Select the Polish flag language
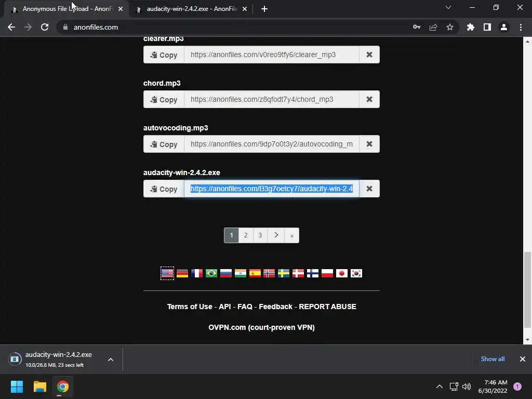The width and height of the screenshot is (532, 399). (x=327, y=273)
